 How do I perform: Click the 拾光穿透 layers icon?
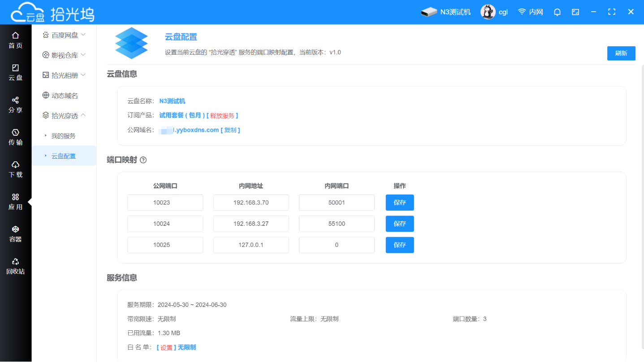(46, 115)
